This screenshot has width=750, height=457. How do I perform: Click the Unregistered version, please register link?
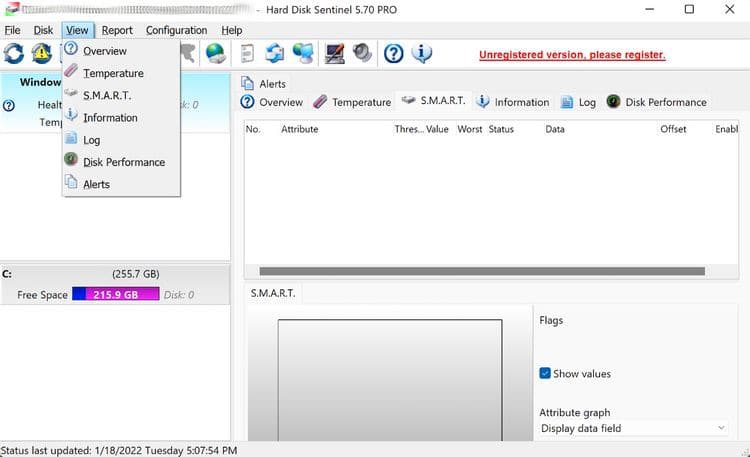pyautogui.click(x=572, y=55)
